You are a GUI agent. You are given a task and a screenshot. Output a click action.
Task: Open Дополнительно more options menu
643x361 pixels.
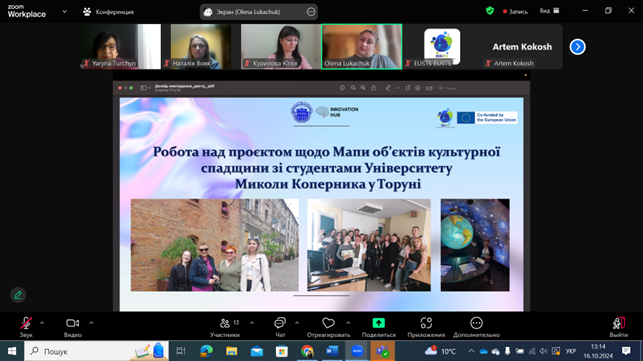[x=476, y=327]
